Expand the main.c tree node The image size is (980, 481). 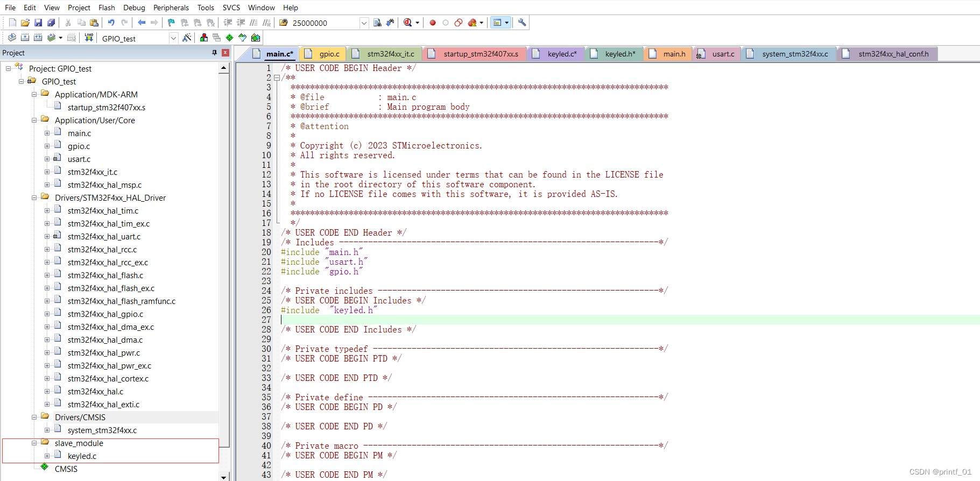[x=47, y=133]
